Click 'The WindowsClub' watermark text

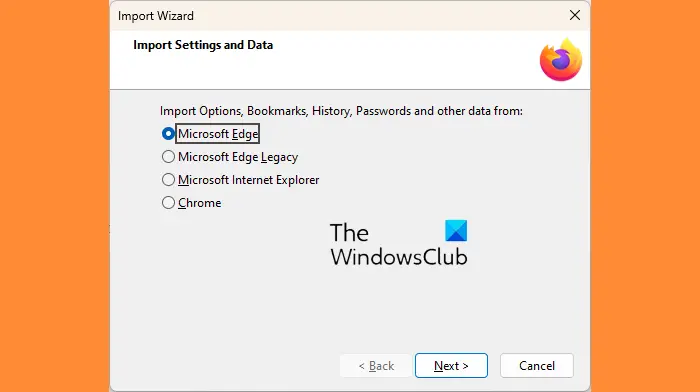click(399, 245)
